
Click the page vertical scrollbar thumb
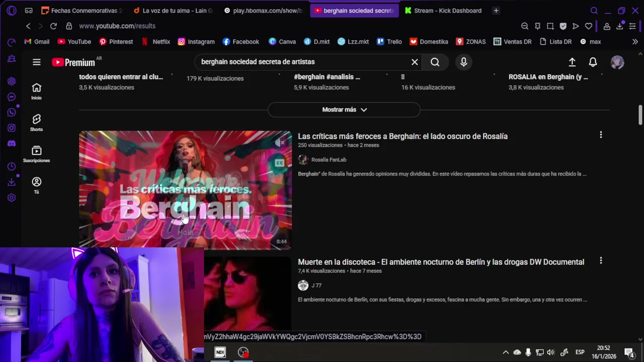tap(640, 115)
